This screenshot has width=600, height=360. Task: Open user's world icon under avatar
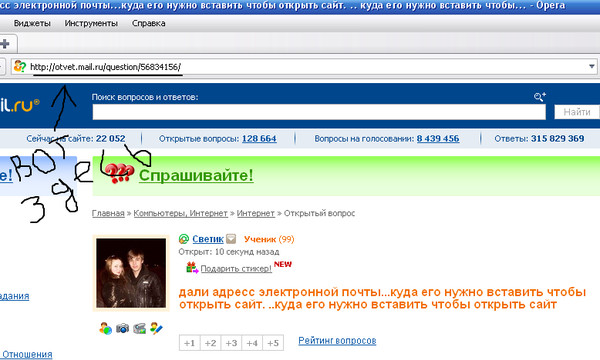(105, 328)
